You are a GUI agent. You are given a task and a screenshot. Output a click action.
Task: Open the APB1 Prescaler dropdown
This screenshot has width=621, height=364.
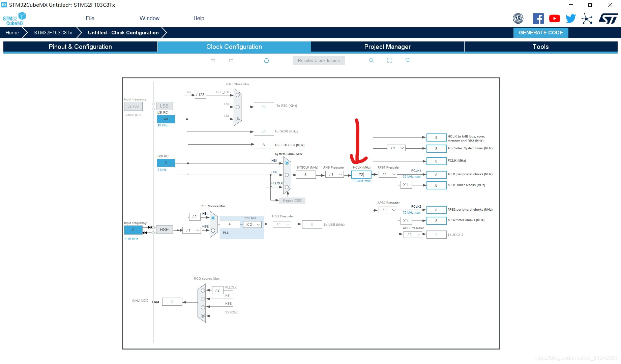pyautogui.click(x=388, y=174)
